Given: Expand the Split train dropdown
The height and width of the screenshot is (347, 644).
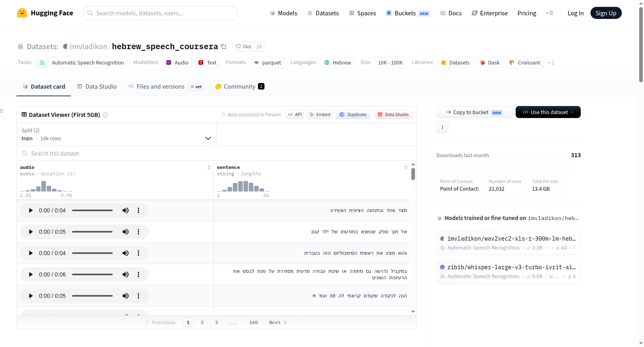Looking at the screenshot, I should (116, 134).
